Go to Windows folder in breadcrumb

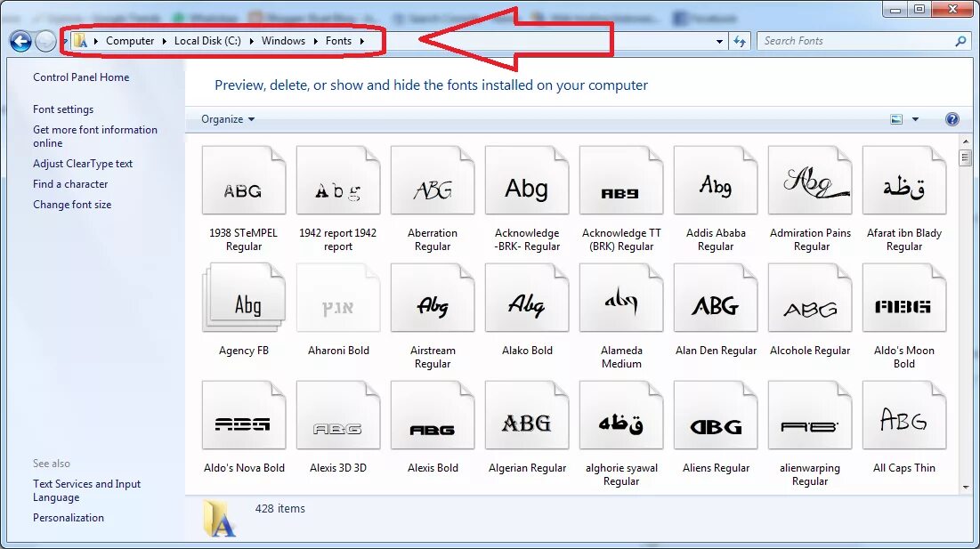point(283,41)
